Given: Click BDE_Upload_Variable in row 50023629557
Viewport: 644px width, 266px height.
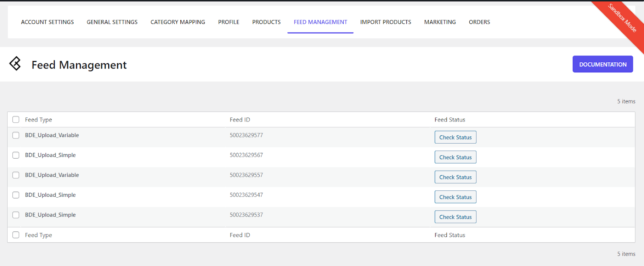Looking at the screenshot, I should click(52, 175).
